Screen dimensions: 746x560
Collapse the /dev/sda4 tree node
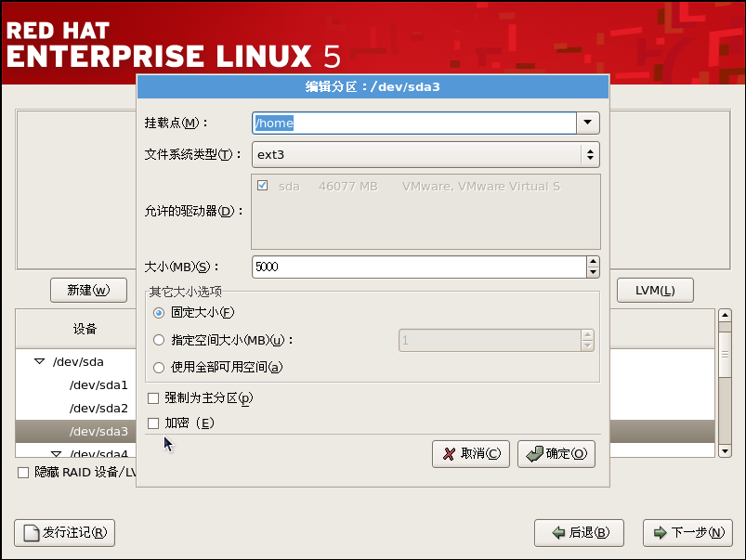point(56,454)
